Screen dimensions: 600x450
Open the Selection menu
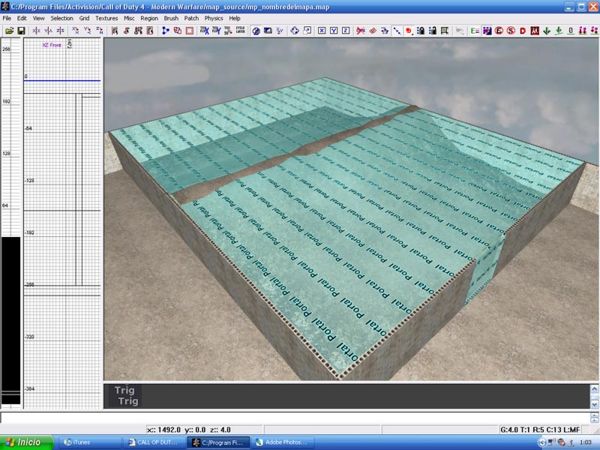tap(62, 18)
